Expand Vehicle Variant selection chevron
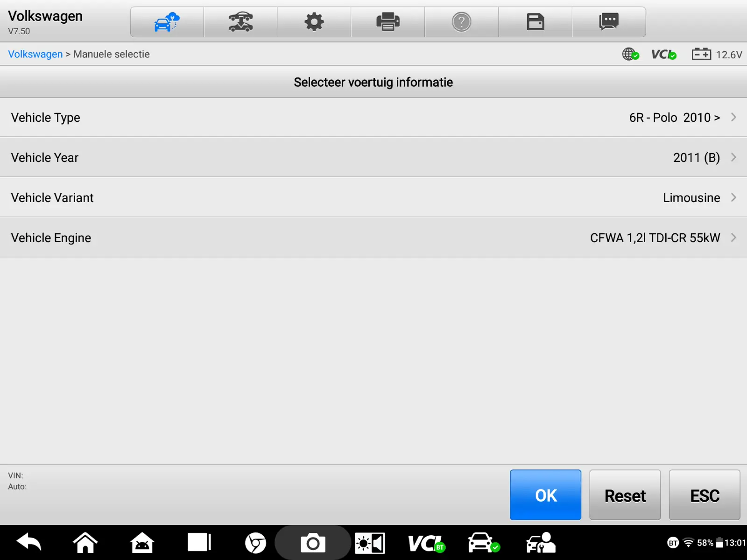This screenshot has height=560, width=747. (x=733, y=197)
